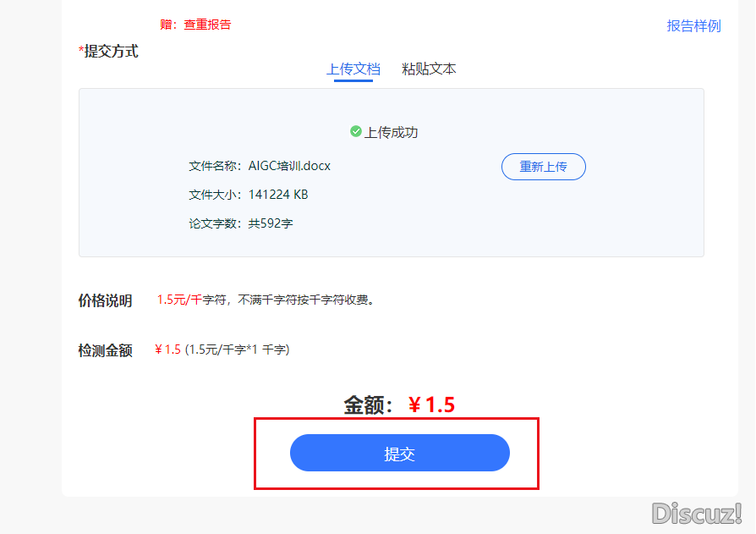756x534 pixels.
Task: Click the 上传成功 status text
Action: pos(391,132)
